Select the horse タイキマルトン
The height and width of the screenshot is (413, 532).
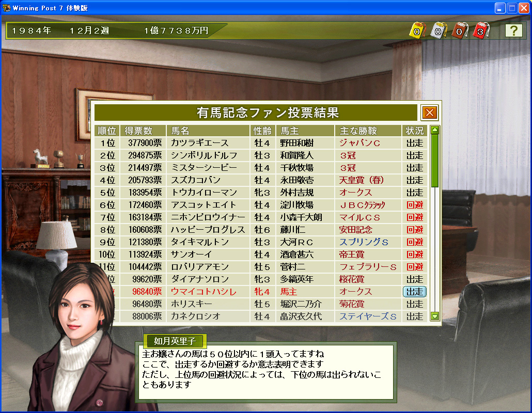tap(199, 242)
